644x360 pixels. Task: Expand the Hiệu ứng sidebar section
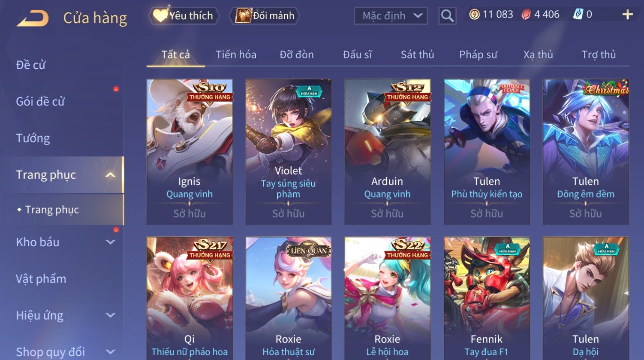(x=110, y=315)
